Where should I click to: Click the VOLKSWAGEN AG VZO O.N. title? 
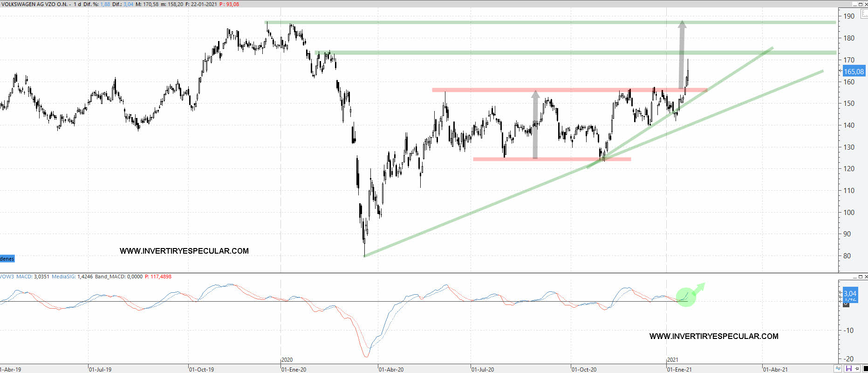[34, 4]
